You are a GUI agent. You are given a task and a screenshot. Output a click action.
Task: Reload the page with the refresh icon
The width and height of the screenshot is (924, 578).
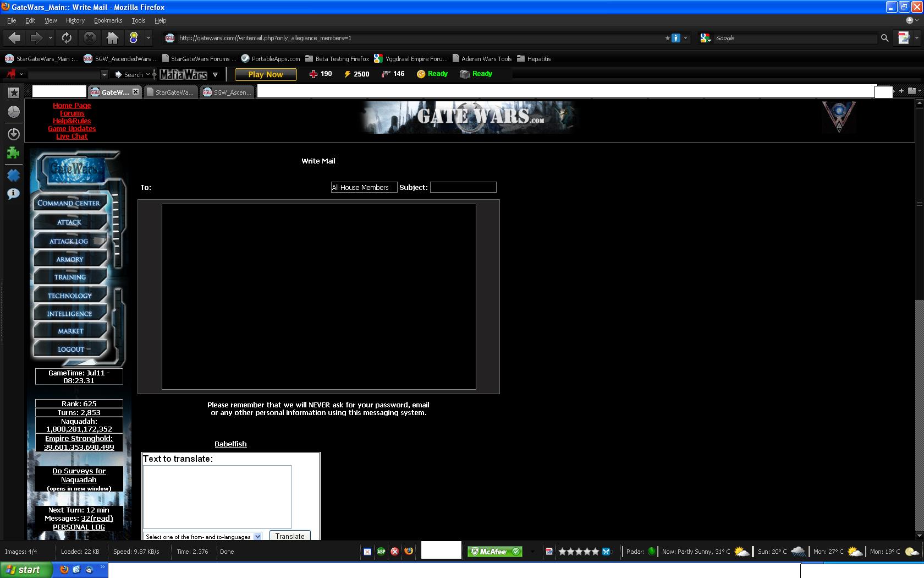(x=67, y=38)
